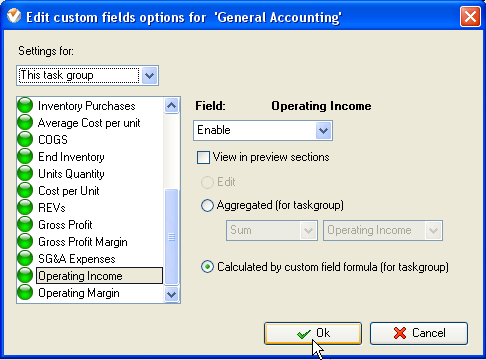The image size is (486, 360).
Task: Select the Aggregated (for taskgroup) radio button
Action: [x=207, y=205]
